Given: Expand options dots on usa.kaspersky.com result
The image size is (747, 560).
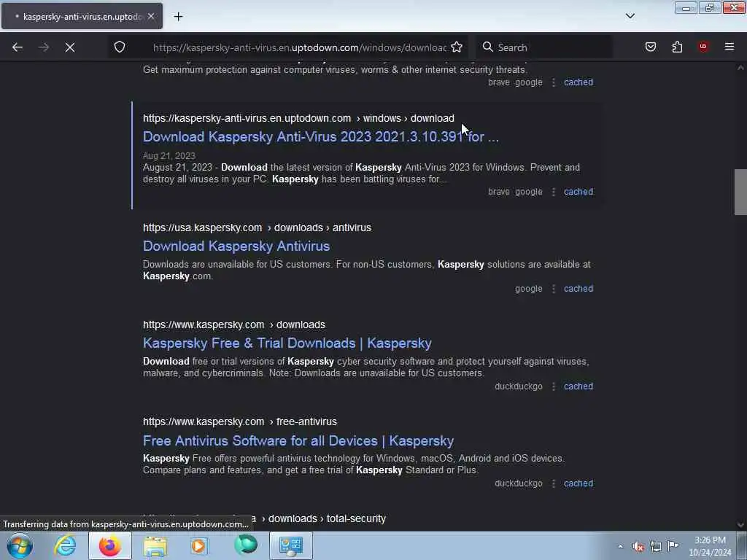Looking at the screenshot, I should [x=553, y=289].
